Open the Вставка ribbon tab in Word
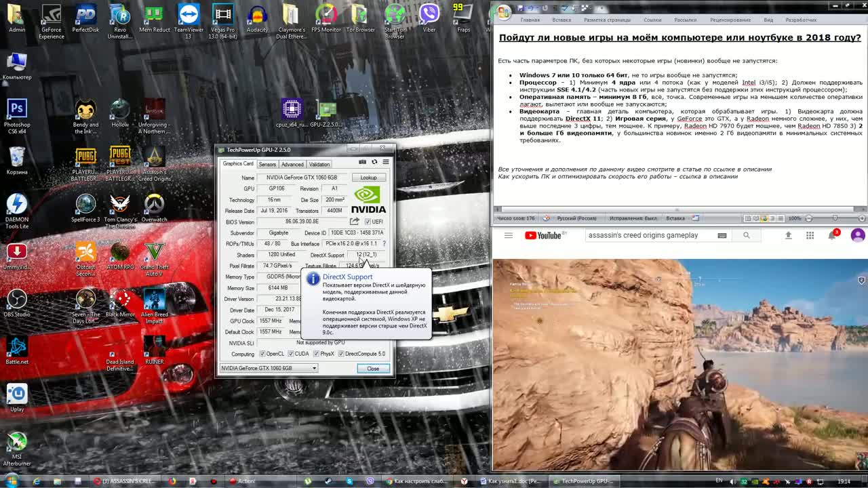The width and height of the screenshot is (868, 488). (x=561, y=20)
